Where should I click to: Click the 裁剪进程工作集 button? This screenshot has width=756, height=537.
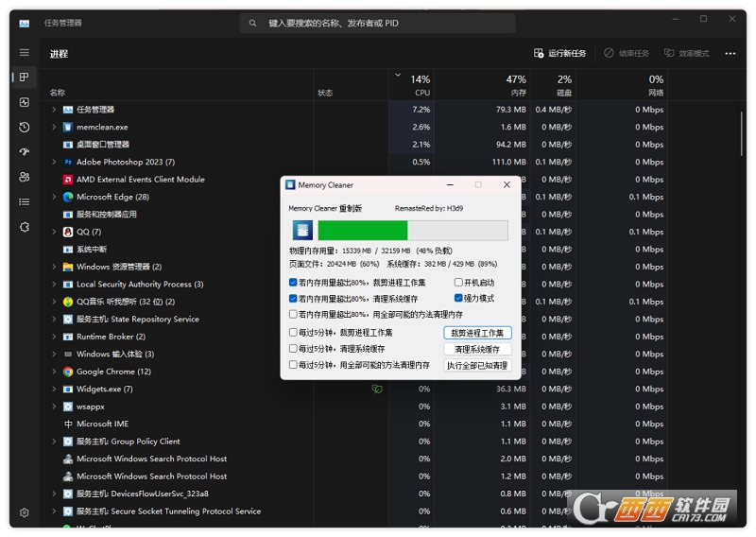click(477, 333)
